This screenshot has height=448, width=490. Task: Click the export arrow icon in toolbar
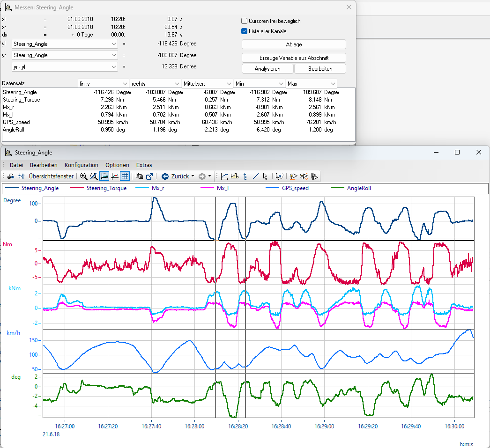click(x=149, y=176)
